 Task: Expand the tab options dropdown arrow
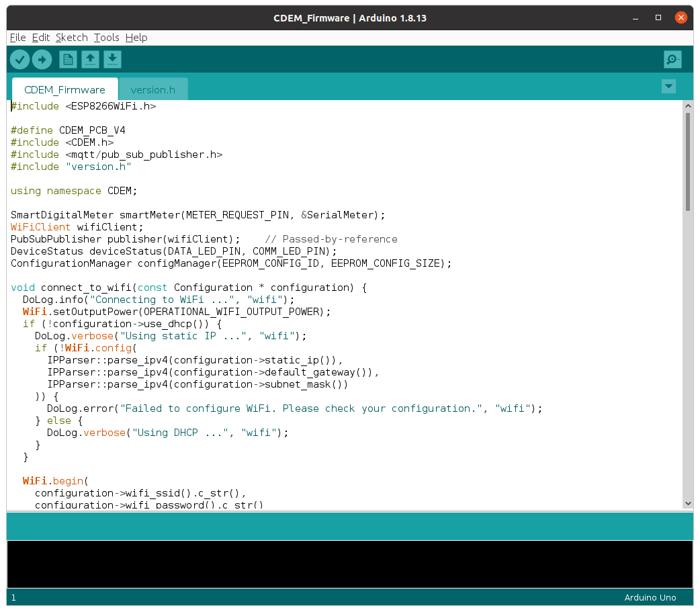(x=668, y=86)
